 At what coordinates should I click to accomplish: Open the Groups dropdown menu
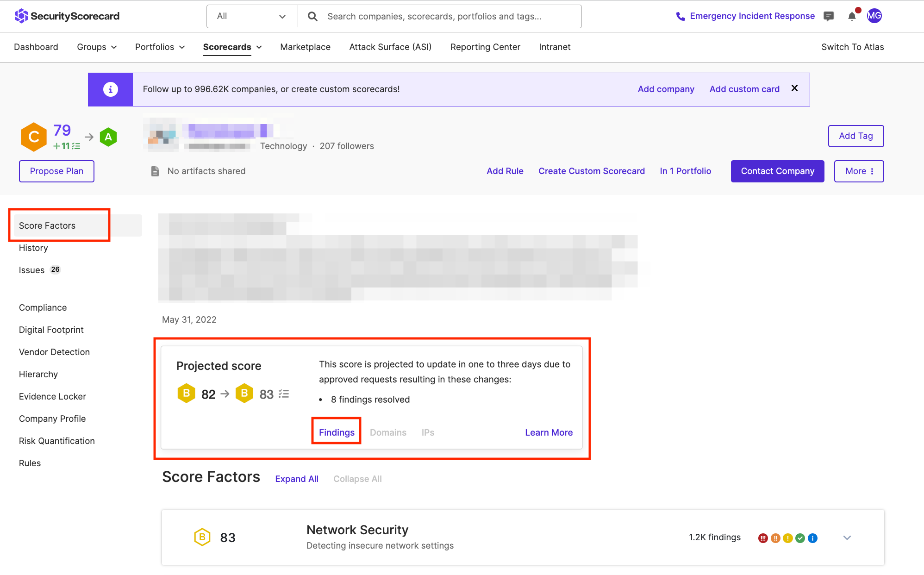tap(97, 47)
